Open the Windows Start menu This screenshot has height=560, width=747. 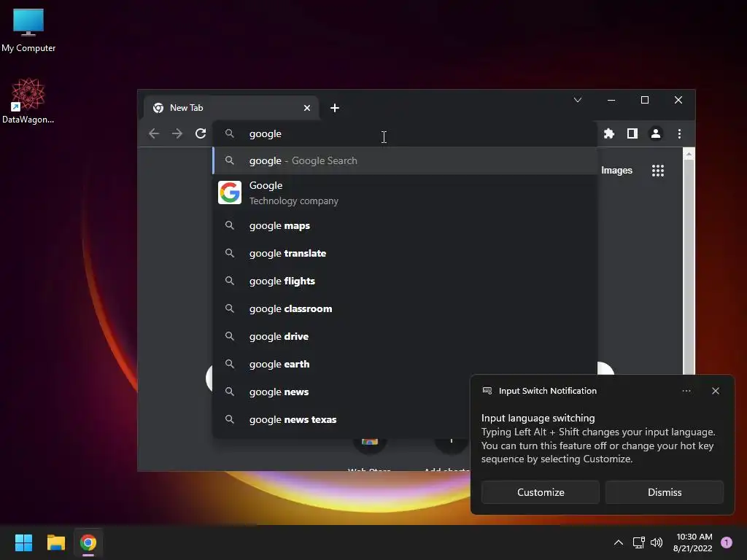tap(24, 542)
